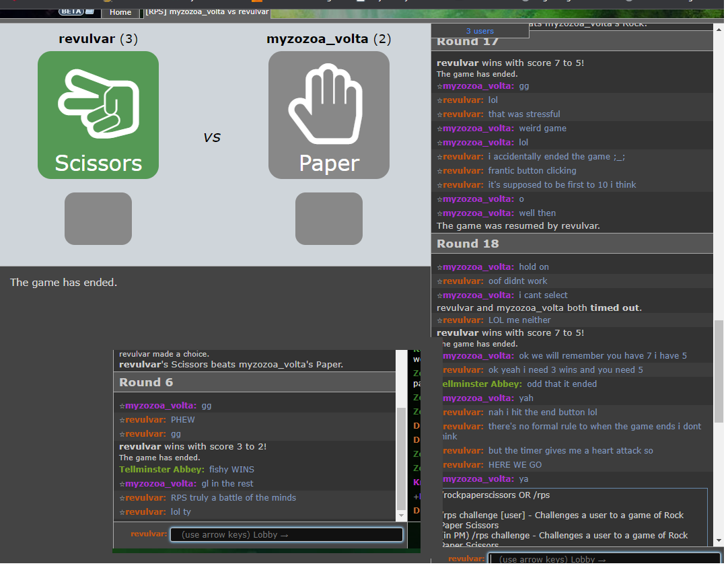The width and height of the screenshot is (728, 572).
Task: Click 'but the timer gives me a heart attack' message
Action: point(570,451)
